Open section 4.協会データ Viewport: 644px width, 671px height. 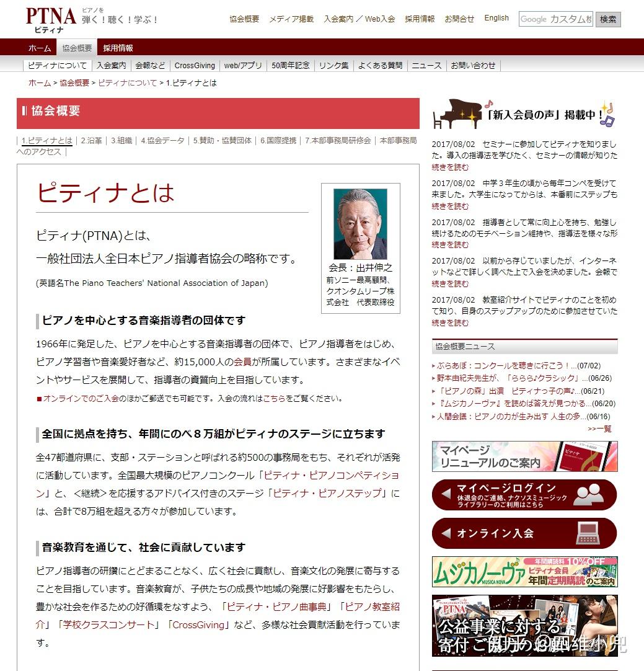162,140
